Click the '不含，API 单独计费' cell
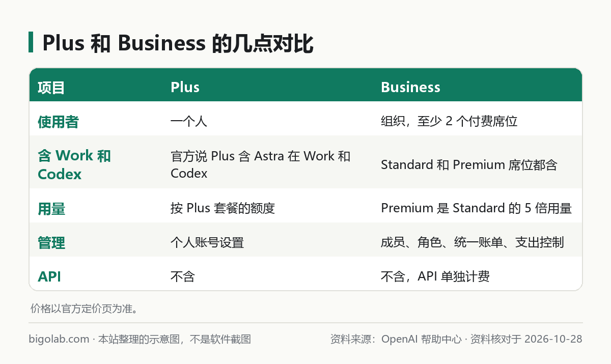611x364 pixels. click(435, 276)
